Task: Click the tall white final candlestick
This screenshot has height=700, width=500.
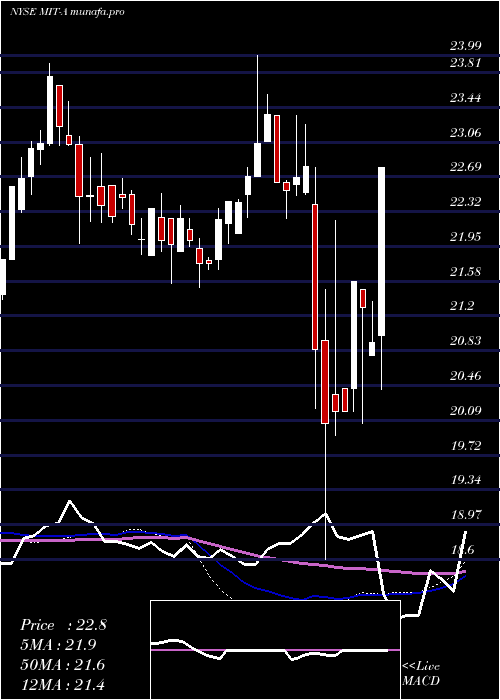Action: (382, 251)
